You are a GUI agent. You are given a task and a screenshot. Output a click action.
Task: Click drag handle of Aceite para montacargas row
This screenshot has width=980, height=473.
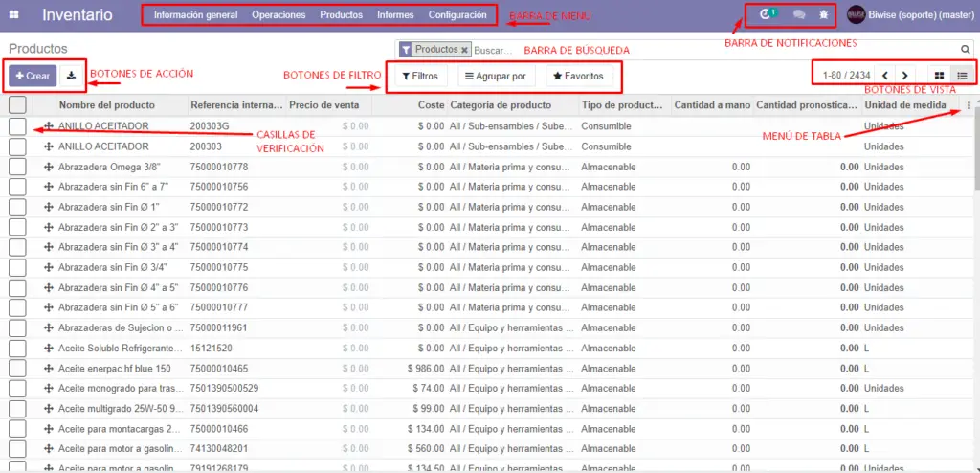pyautogui.click(x=48, y=429)
